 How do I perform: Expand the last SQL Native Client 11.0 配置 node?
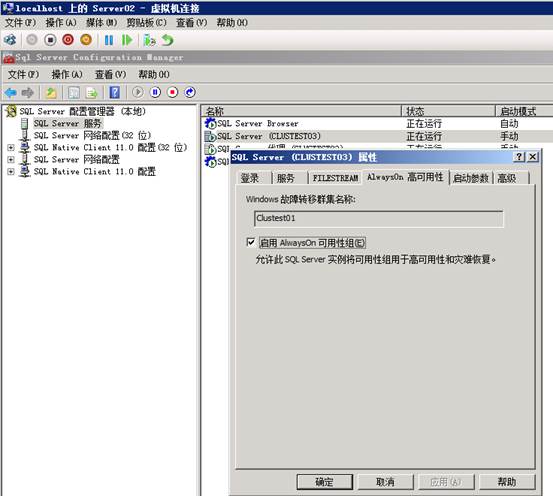tap(11, 171)
